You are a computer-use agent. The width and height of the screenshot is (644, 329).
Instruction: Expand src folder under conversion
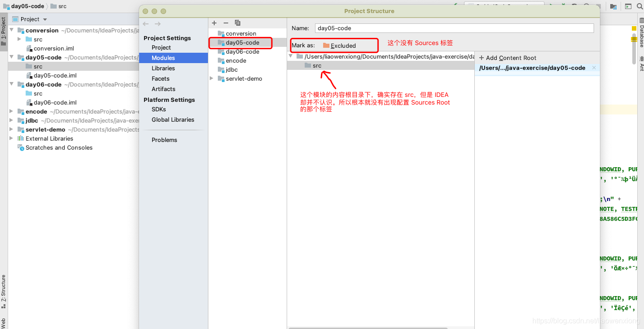point(19,39)
